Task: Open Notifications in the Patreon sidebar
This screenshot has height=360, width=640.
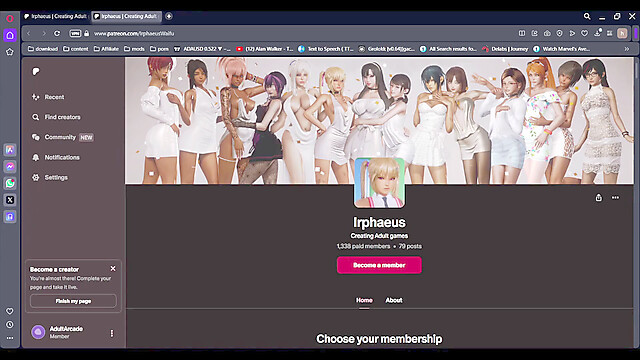Action: 56,158
